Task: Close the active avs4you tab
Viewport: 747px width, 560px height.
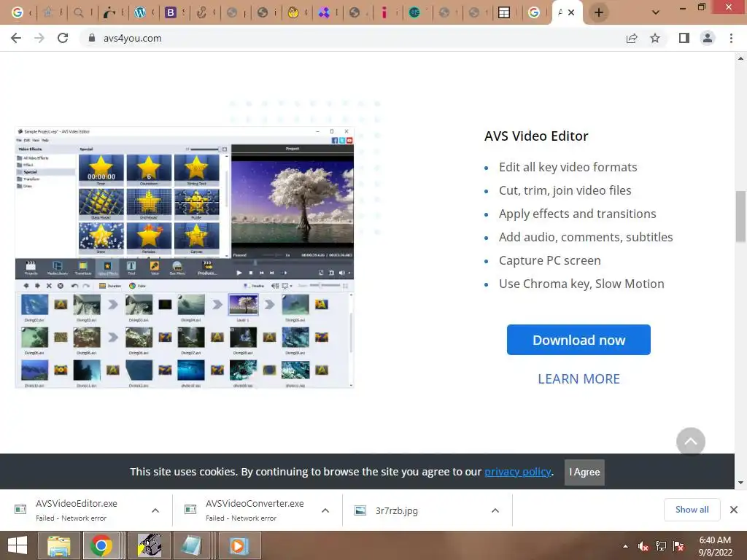Action: point(571,13)
